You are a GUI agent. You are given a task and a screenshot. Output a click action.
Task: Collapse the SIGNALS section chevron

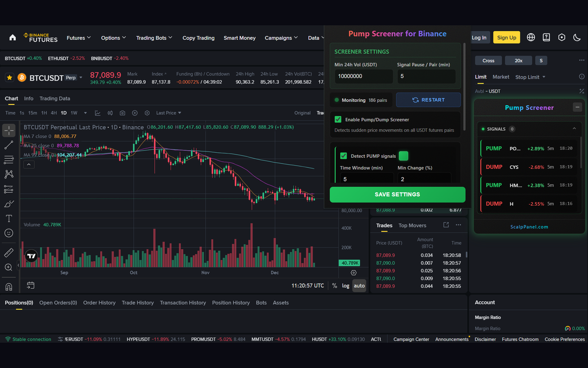[x=574, y=129]
